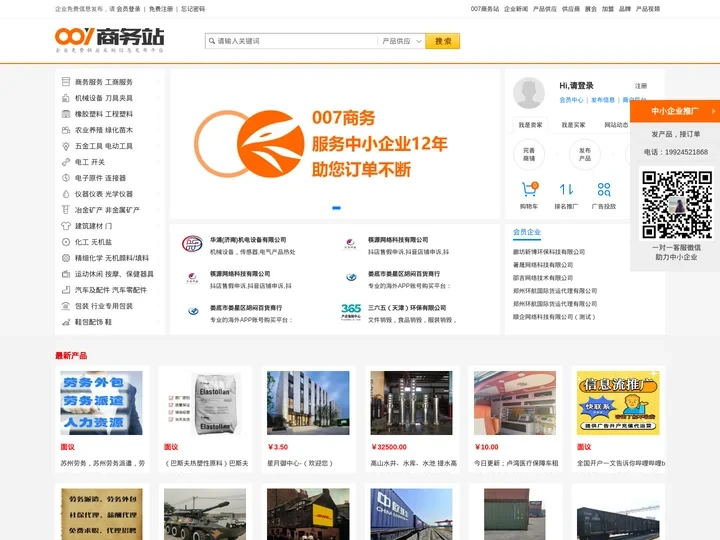Click the 橡胶塑料 category icon
Image resolution: width=720 pixels, height=540 pixels.
click(66, 114)
